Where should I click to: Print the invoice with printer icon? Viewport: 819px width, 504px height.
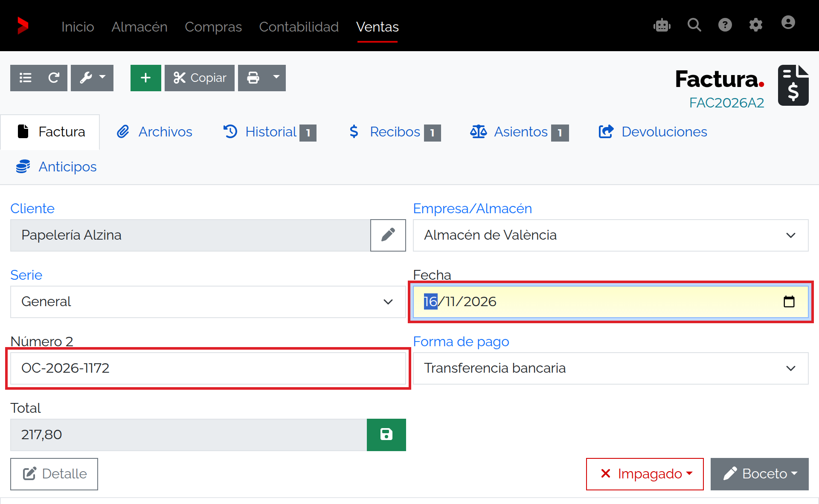253,78
